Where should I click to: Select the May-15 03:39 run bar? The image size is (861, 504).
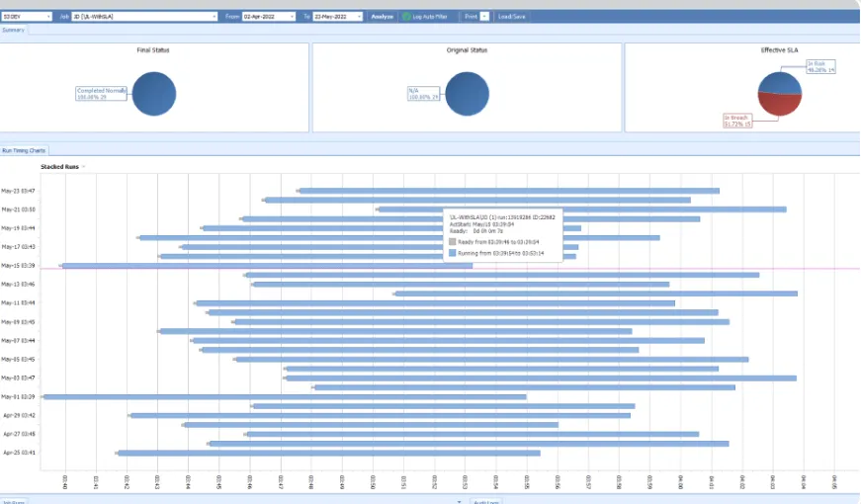point(267,266)
